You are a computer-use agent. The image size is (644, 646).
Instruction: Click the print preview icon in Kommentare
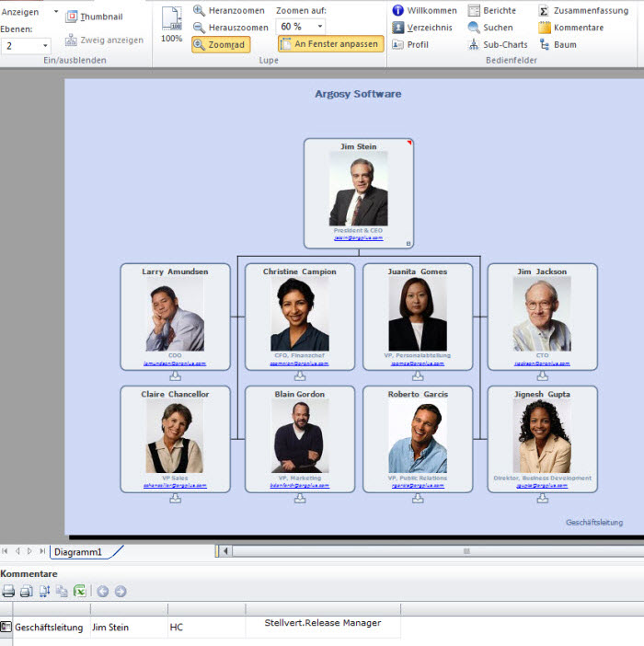coord(27,591)
